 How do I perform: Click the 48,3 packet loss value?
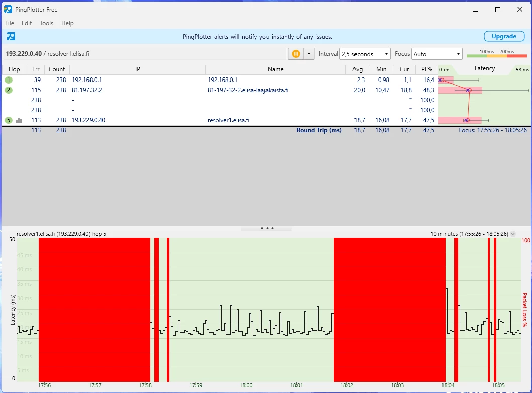click(428, 90)
